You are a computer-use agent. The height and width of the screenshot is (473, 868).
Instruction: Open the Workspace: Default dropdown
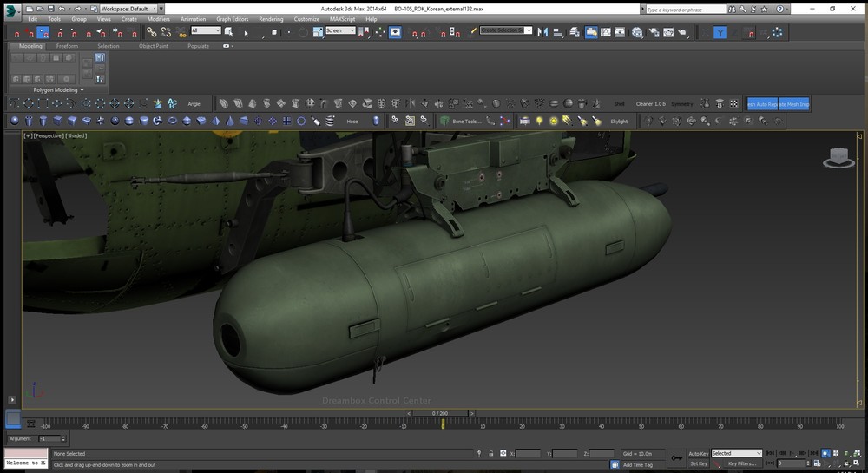(x=128, y=9)
